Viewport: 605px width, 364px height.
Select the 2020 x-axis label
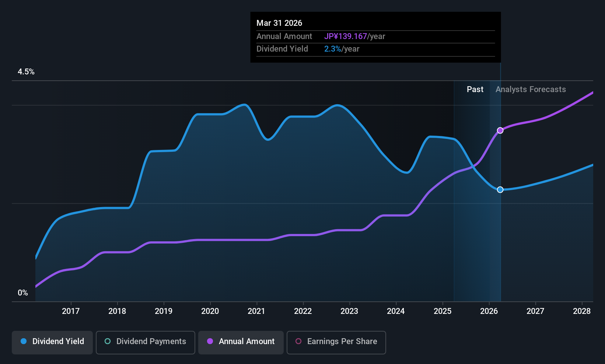point(210,311)
